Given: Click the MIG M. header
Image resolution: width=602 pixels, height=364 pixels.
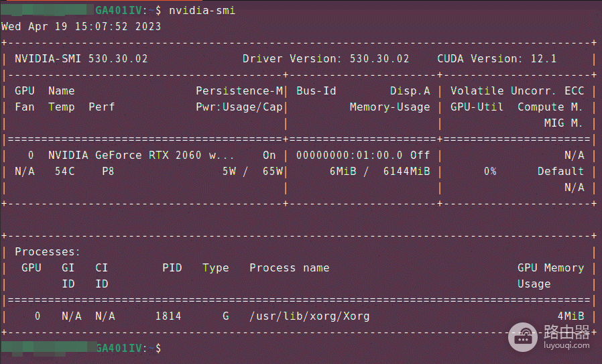Looking at the screenshot, I should click(x=564, y=123).
